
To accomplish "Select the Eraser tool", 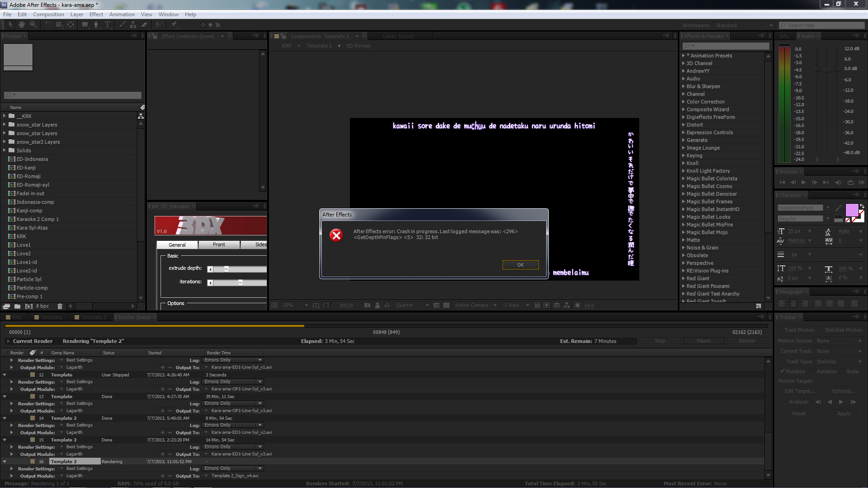I will [x=145, y=24].
